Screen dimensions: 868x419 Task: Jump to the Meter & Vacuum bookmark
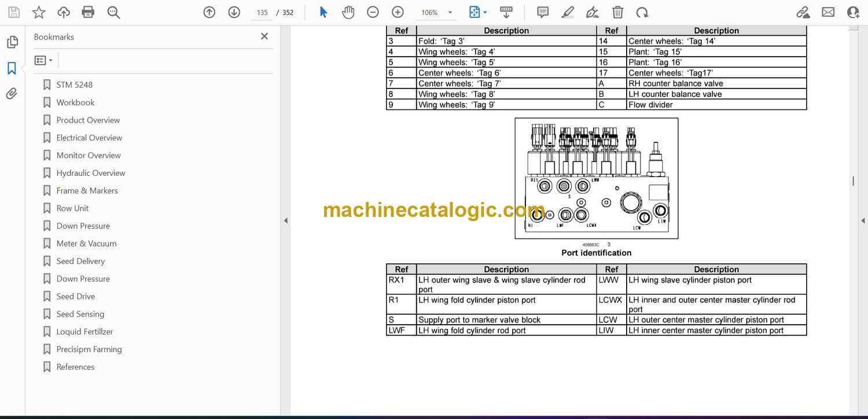point(86,244)
